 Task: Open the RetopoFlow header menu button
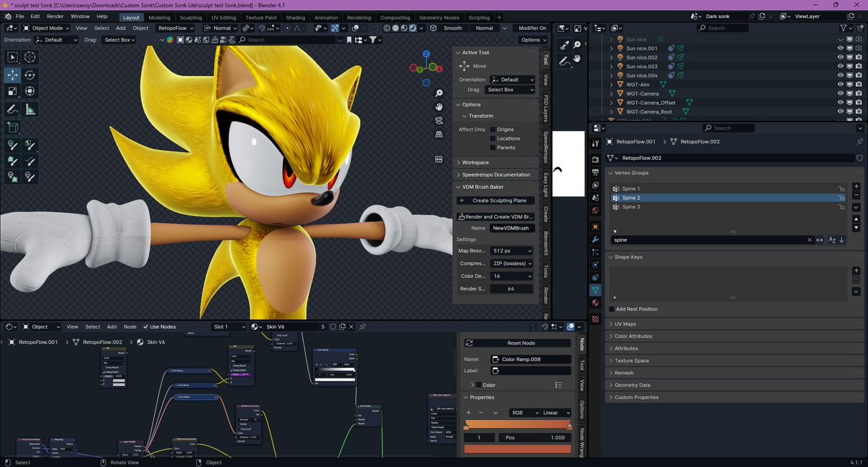click(x=176, y=28)
